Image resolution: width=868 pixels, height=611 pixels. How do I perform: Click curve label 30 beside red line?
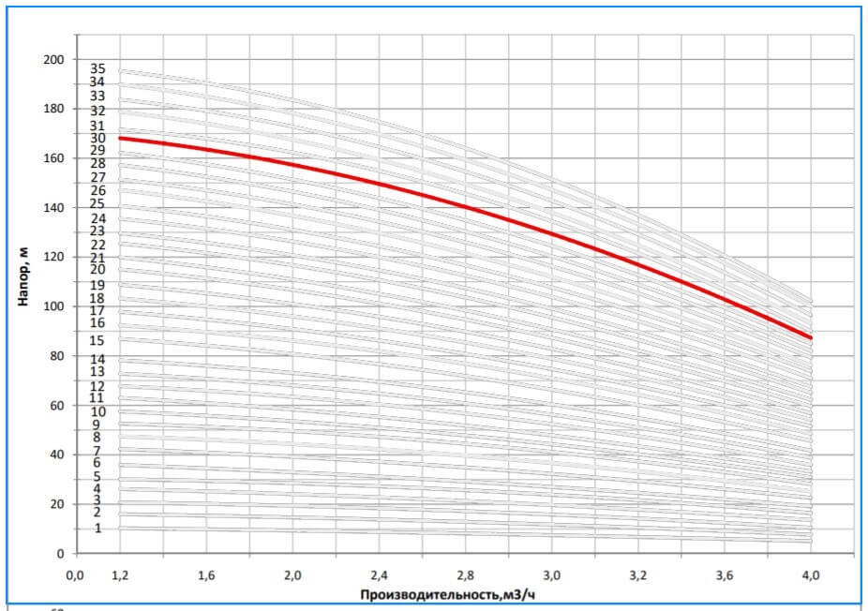click(x=97, y=138)
